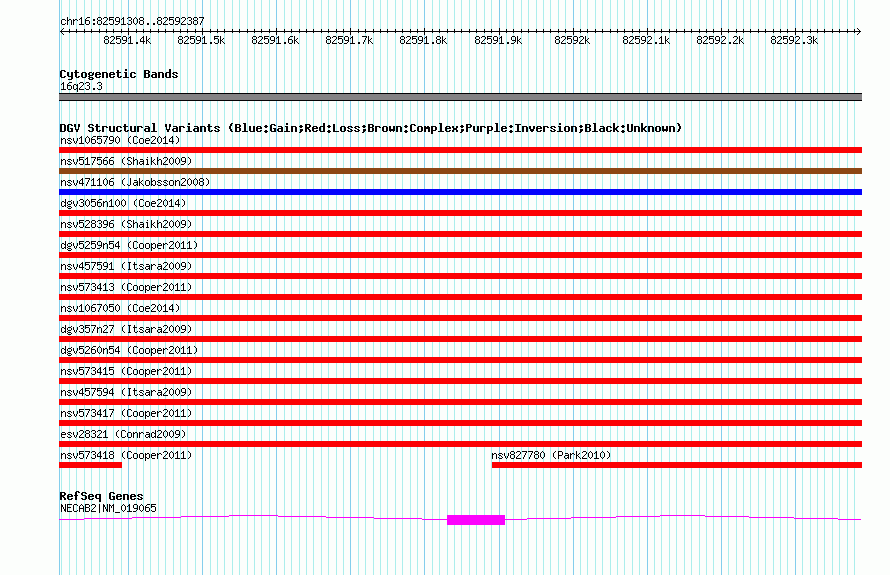890x575 pixels.
Task: Click the red bar of nsv573415
Action: pos(460,381)
